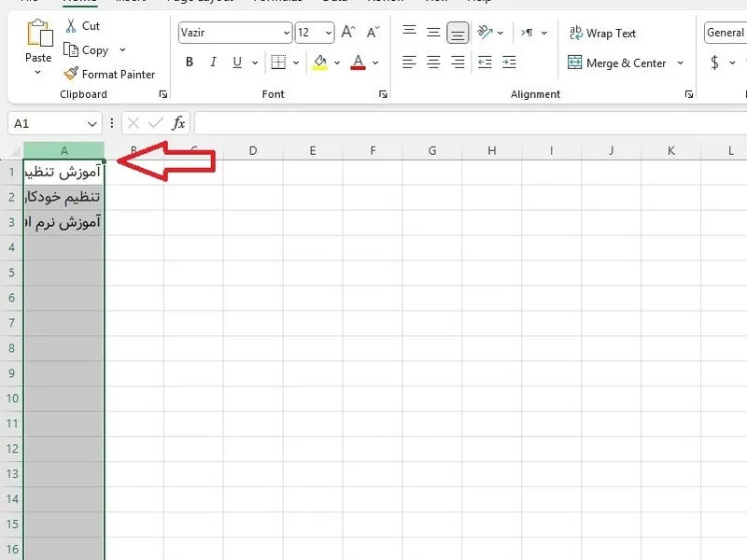Click the Decrease Font Size icon
Screen dimensions: 747x560
373,32
